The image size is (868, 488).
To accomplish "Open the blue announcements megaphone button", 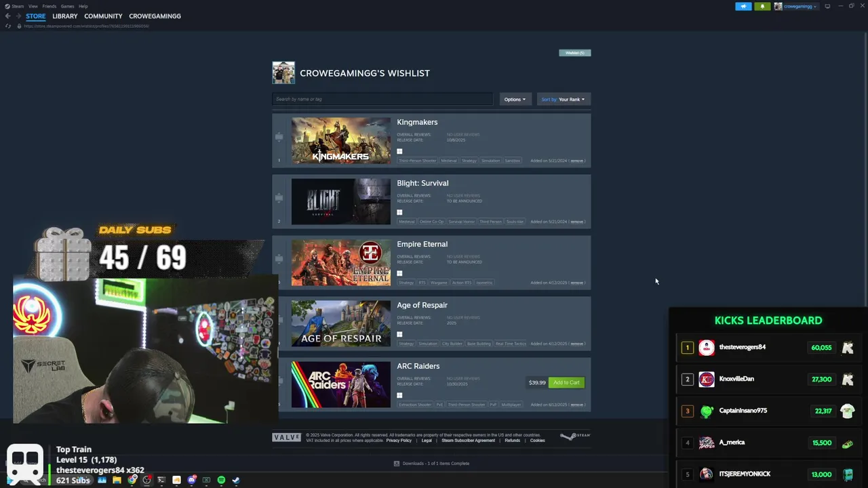I will click(743, 6).
